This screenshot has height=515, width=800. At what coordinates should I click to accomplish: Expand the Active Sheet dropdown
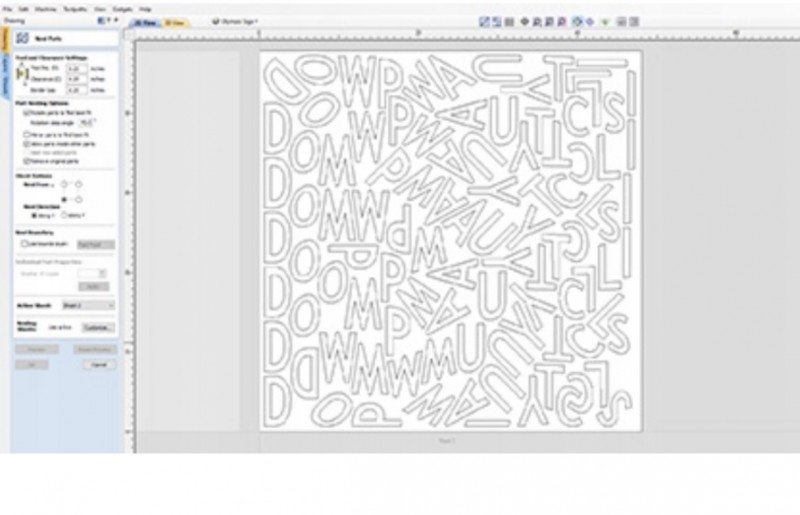[x=90, y=305]
